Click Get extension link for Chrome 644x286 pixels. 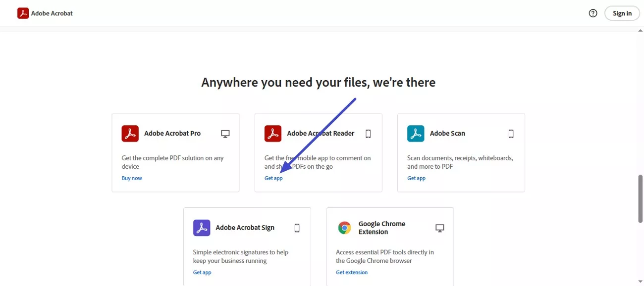pyautogui.click(x=352, y=273)
